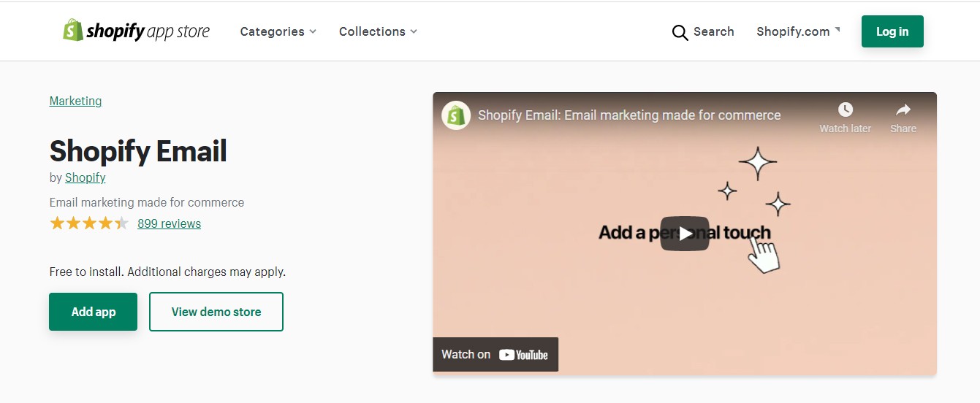Click the Search magnifier icon

click(680, 32)
